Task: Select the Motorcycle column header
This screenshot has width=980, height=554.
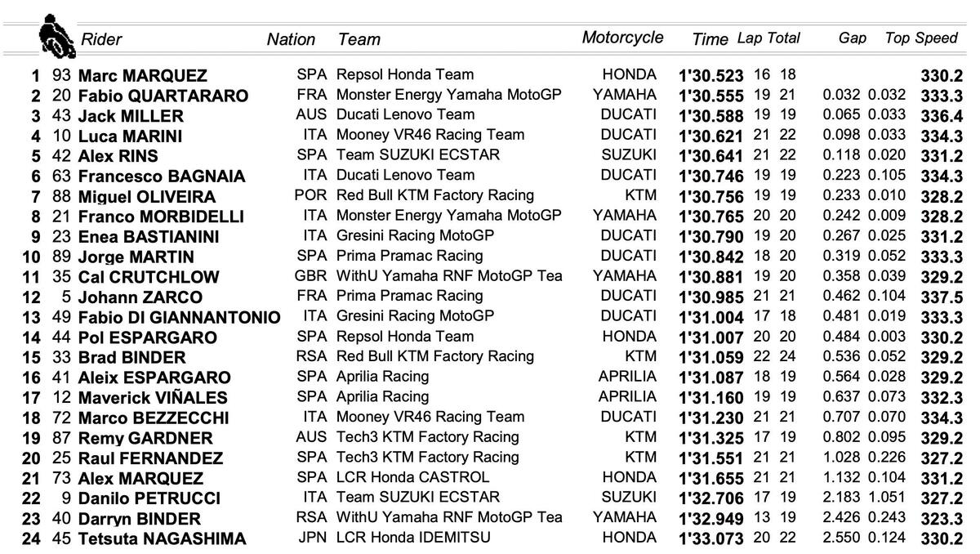Action: point(622,38)
